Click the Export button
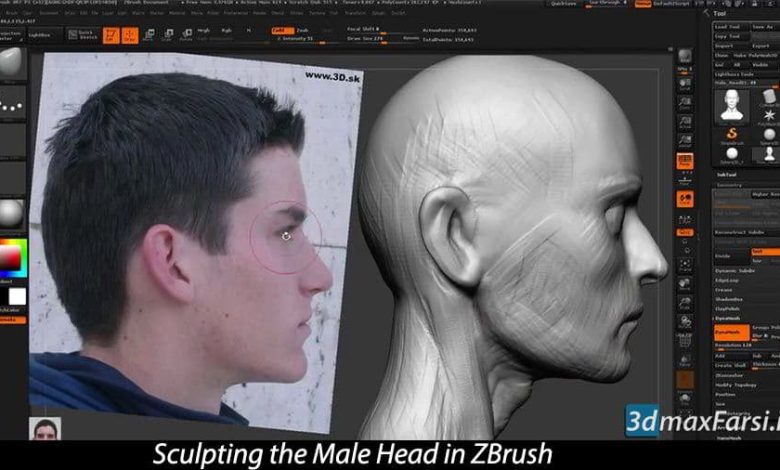Image resolution: width=780 pixels, height=470 pixels. coord(764,46)
